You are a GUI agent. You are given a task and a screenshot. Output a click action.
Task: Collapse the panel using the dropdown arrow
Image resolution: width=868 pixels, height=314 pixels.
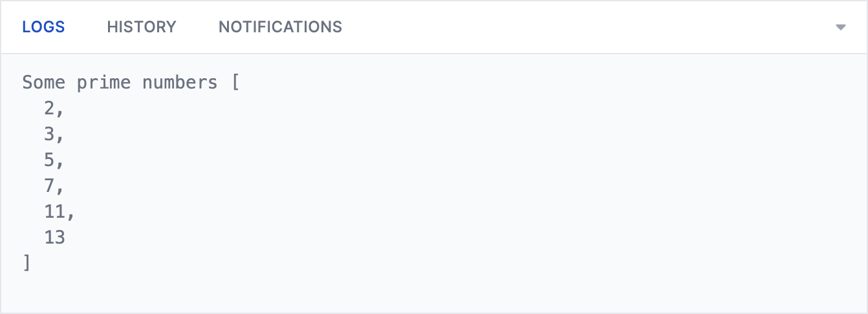(841, 27)
